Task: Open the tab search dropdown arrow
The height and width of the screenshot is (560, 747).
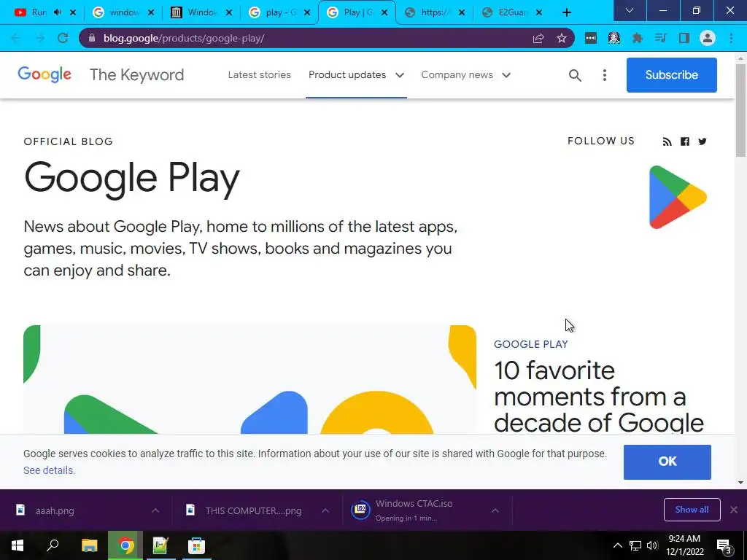Action: (630, 10)
